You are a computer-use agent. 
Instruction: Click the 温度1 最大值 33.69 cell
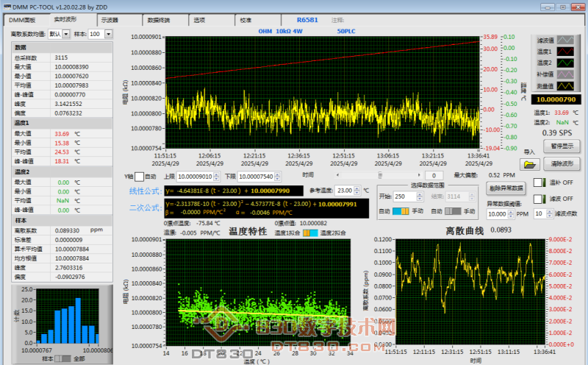82,134
